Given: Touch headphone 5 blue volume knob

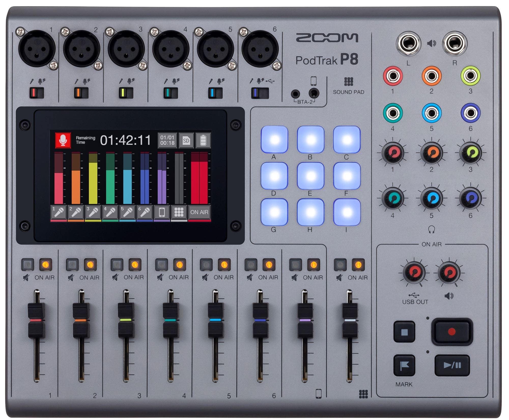Looking at the screenshot, I should [x=432, y=199].
